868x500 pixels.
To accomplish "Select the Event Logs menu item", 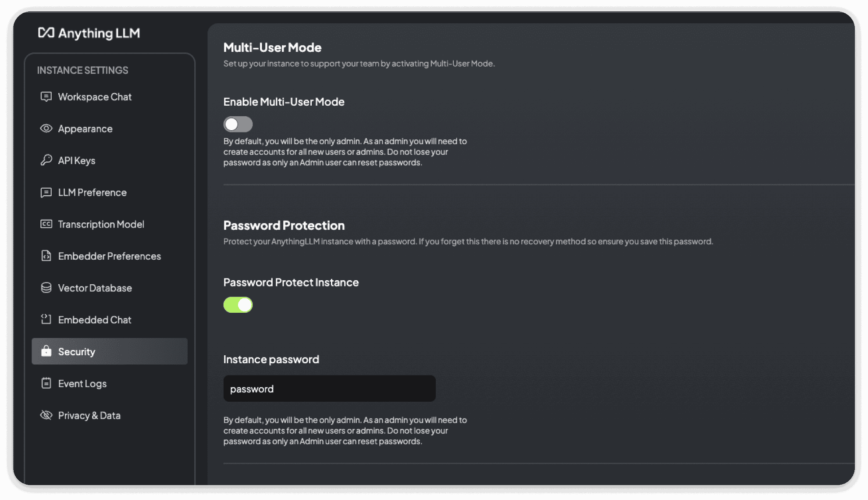I will [82, 383].
